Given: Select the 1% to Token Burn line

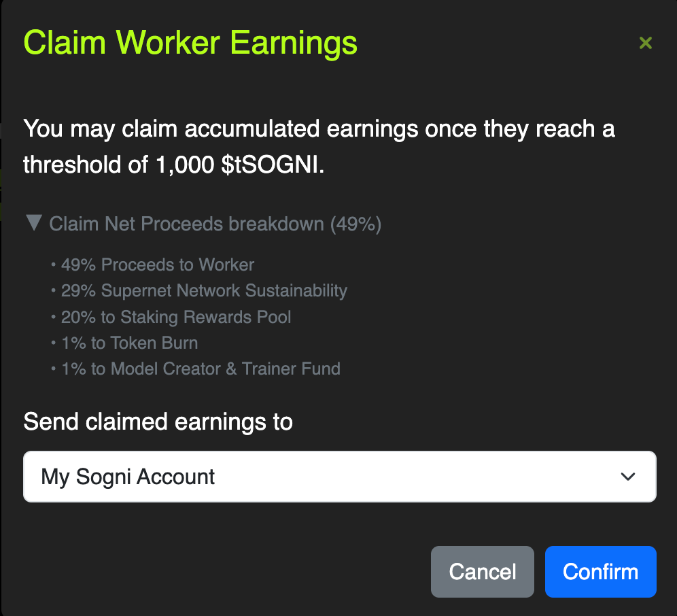Looking at the screenshot, I should tap(130, 343).
